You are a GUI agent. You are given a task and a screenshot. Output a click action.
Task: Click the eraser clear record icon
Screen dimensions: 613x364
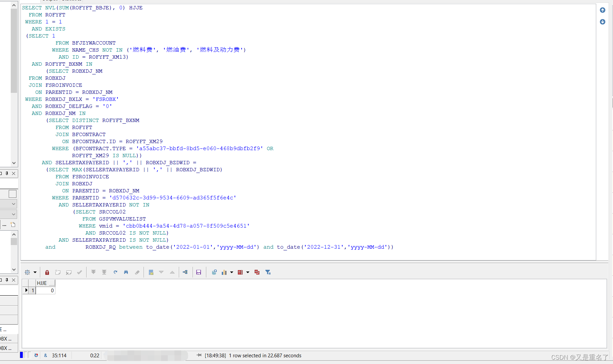[137, 272]
